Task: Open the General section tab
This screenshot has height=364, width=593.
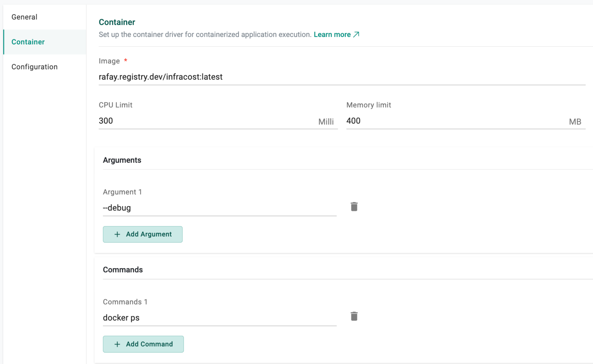Action: [24, 17]
